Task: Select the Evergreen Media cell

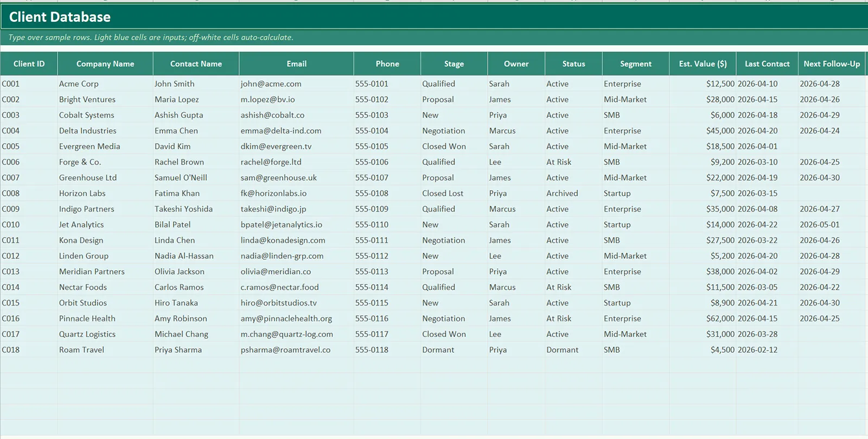Action: point(105,147)
